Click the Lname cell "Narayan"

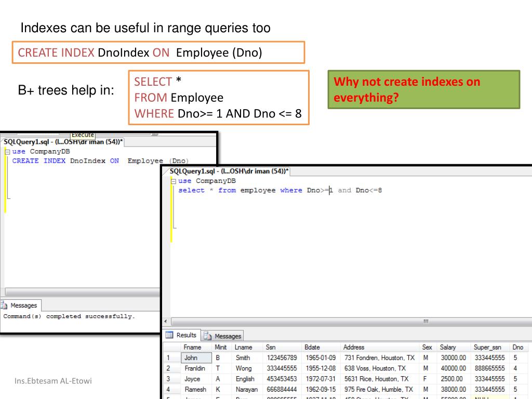(x=247, y=389)
